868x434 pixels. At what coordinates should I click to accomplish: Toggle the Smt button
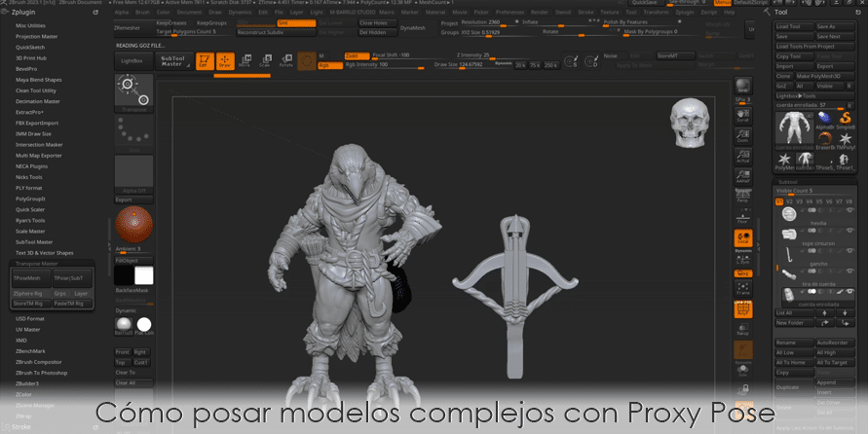[296, 23]
